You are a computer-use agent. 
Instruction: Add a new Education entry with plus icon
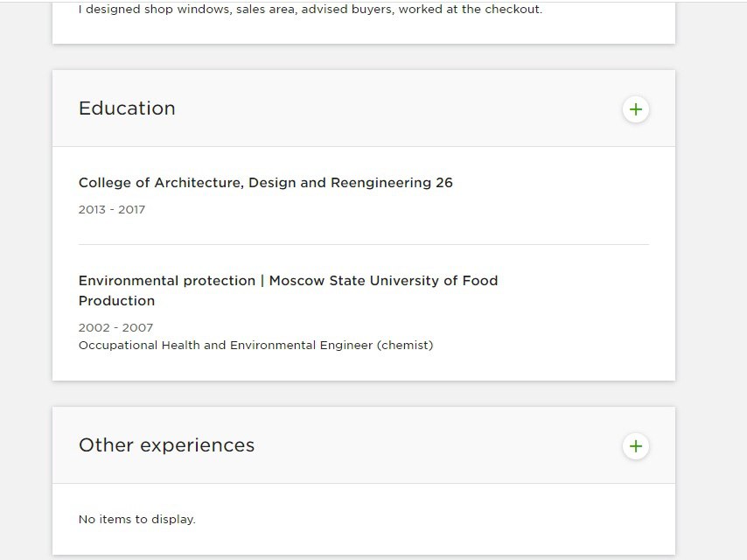coord(636,109)
